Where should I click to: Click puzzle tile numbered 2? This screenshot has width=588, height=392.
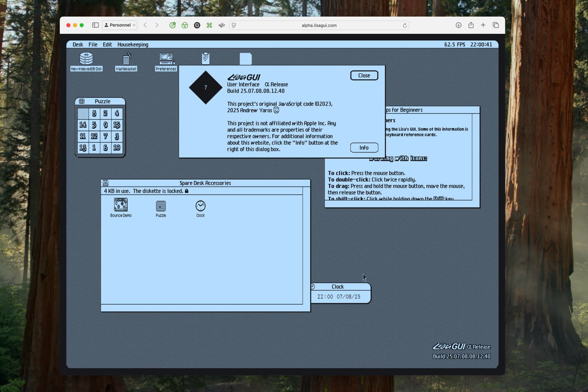(105, 114)
